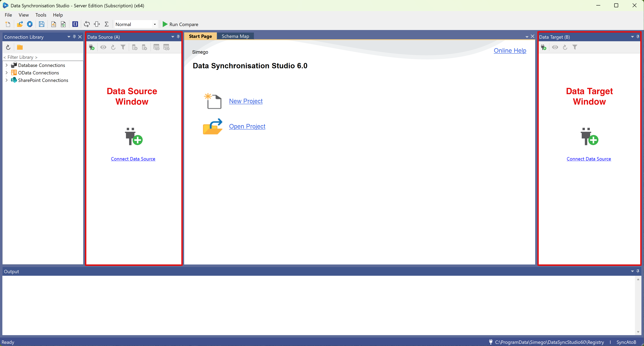Image resolution: width=644 pixels, height=346 pixels.
Task: Click Connect Data Source link in Data Target (B)
Action: pos(589,159)
